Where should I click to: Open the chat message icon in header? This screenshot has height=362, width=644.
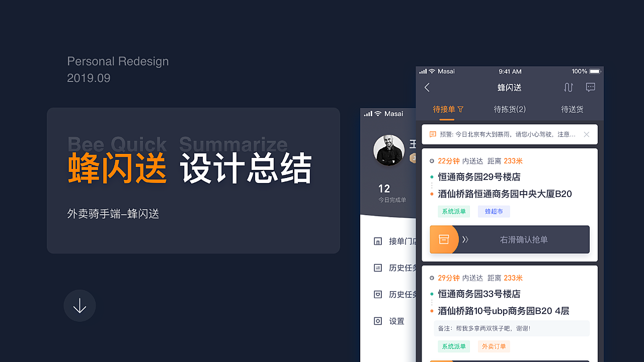[591, 87]
